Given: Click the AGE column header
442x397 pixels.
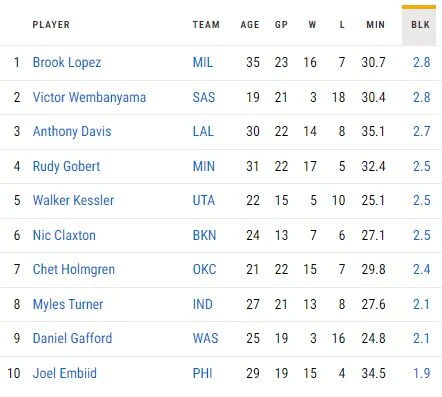Looking at the screenshot, I should click(250, 25).
